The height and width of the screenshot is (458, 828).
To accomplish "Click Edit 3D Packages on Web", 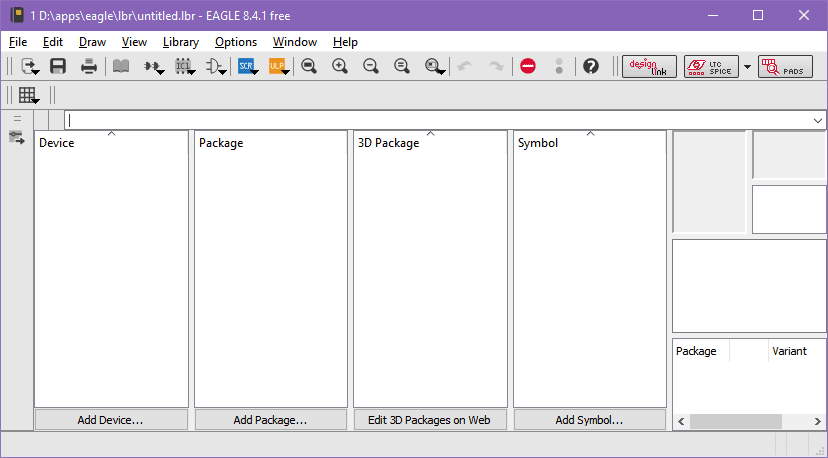I will pyautogui.click(x=430, y=420).
